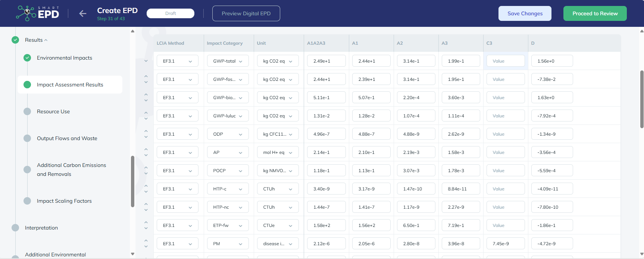Image resolution: width=644 pixels, height=259 pixels.
Task: Move the ETP-fw row down
Action: point(146,228)
